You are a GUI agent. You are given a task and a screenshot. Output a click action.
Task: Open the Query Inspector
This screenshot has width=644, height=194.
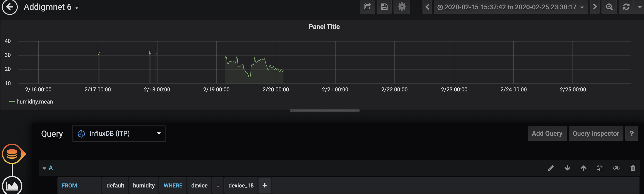click(596, 133)
